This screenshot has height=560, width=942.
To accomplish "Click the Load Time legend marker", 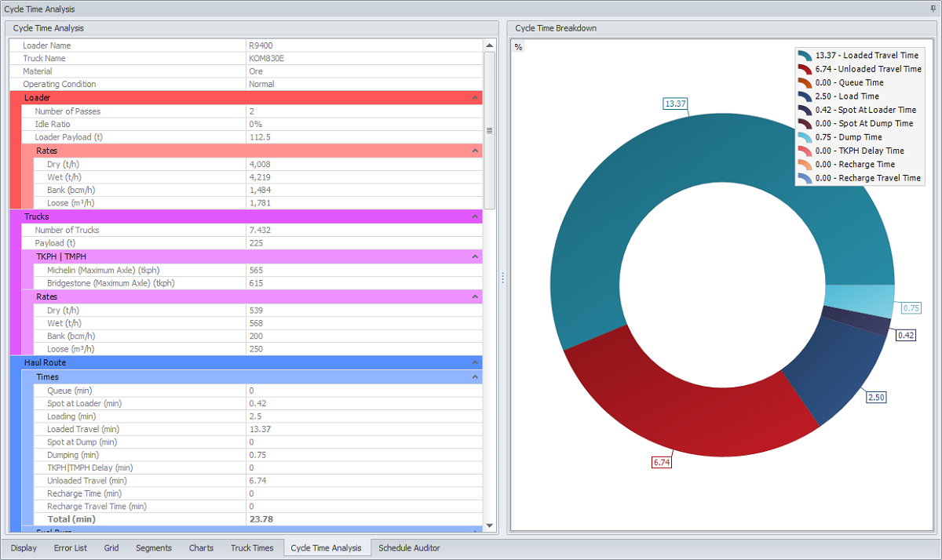I will click(805, 96).
